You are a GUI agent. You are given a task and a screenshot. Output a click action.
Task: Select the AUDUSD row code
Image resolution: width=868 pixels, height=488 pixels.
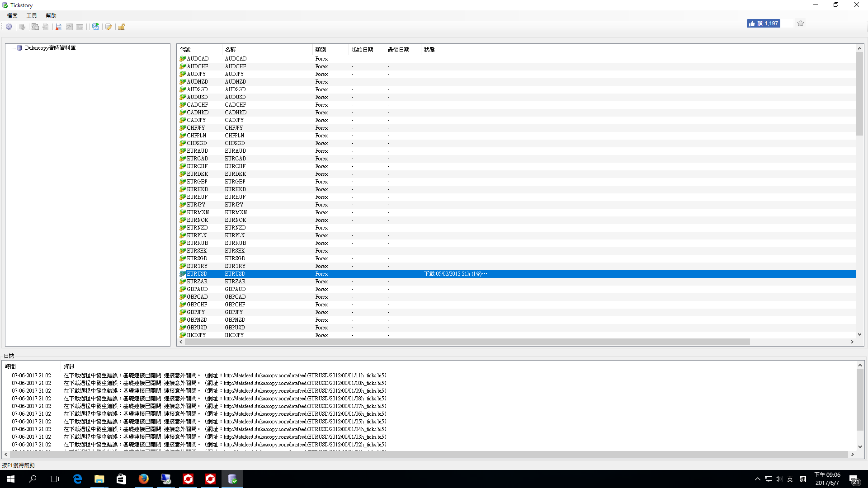point(197,97)
